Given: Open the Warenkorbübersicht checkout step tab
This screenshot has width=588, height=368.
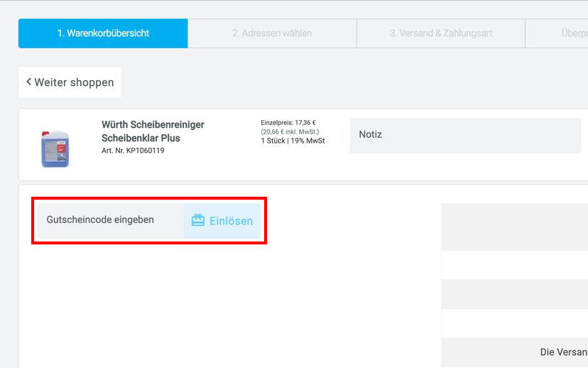Looking at the screenshot, I should (103, 33).
